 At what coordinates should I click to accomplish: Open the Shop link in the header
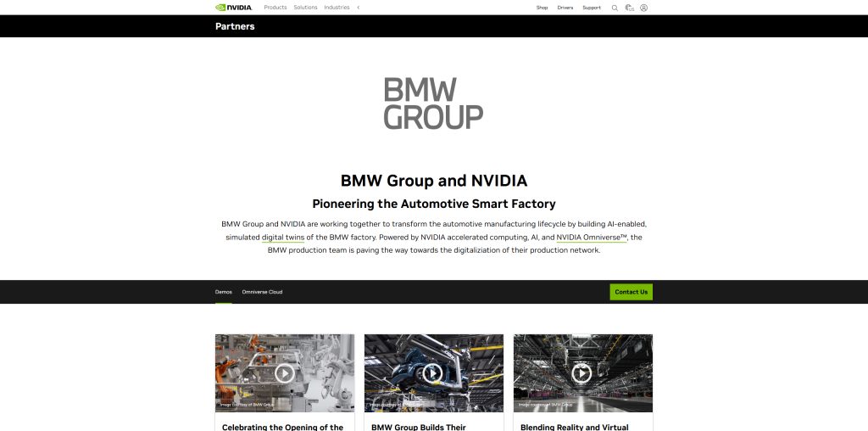pyautogui.click(x=542, y=8)
